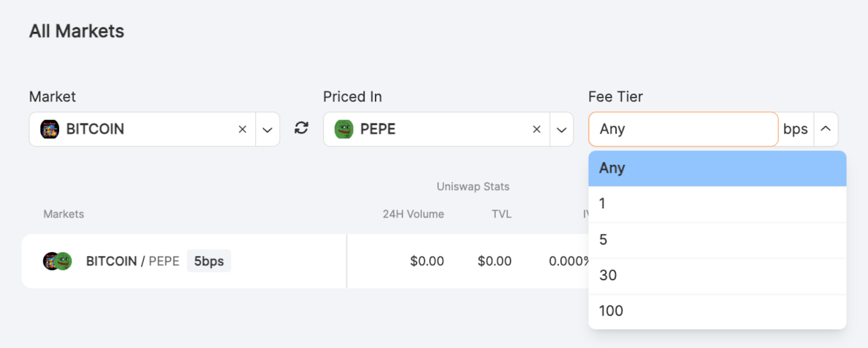
Task: Sort by TVL column header
Action: tap(501, 214)
